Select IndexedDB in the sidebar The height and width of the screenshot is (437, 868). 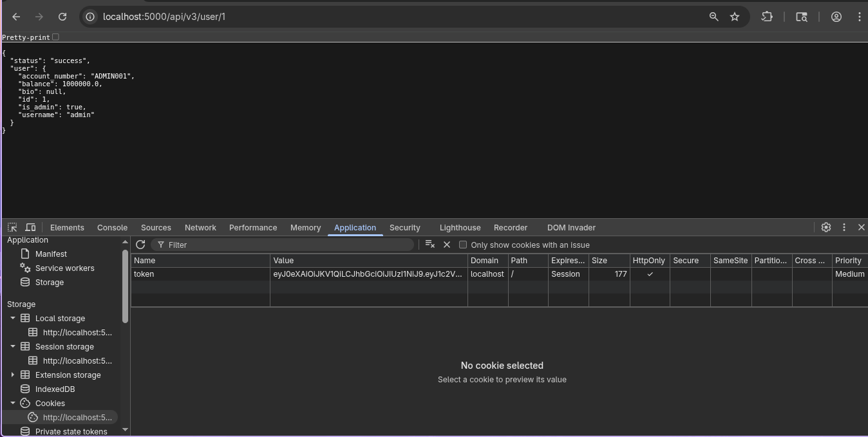[55, 389]
